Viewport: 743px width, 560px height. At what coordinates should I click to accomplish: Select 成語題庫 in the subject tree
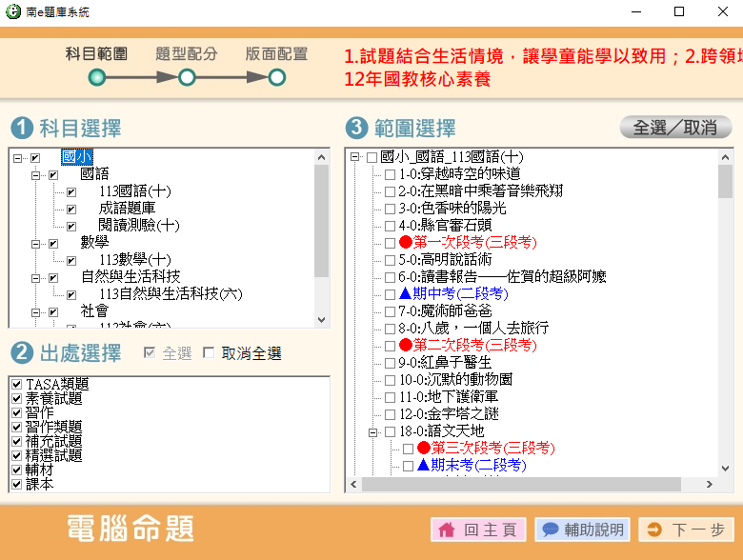click(x=128, y=209)
